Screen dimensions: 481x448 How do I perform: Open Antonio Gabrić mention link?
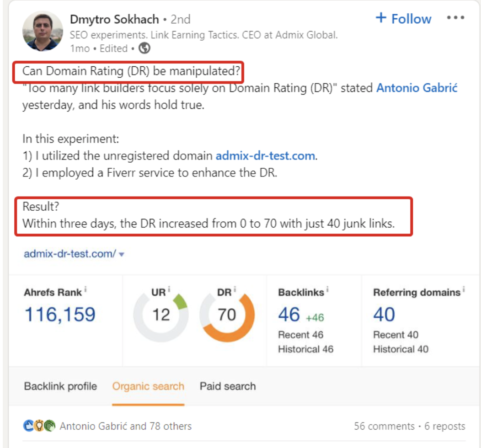417,88
